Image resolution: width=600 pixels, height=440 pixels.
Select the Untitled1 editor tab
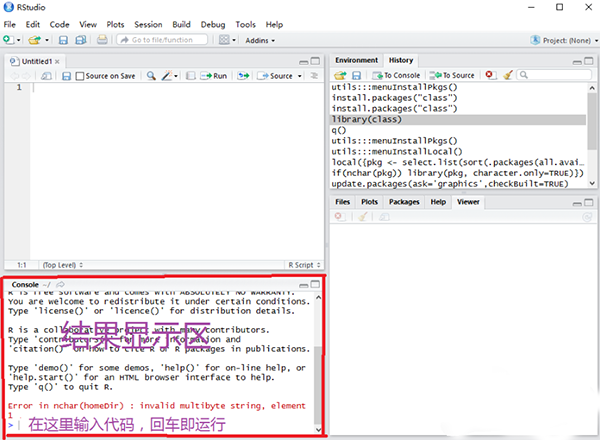point(34,61)
